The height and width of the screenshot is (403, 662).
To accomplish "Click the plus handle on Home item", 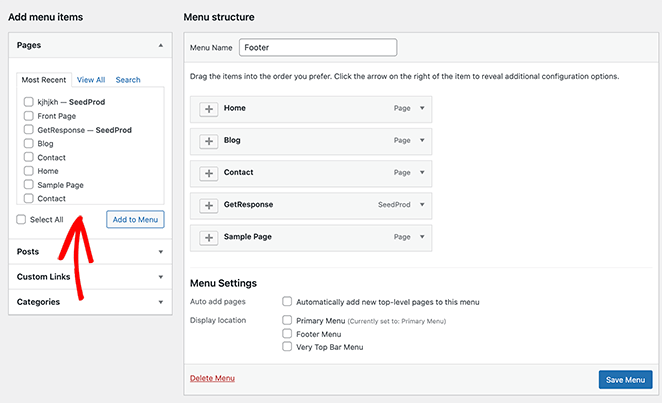I will click(x=209, y=109).
